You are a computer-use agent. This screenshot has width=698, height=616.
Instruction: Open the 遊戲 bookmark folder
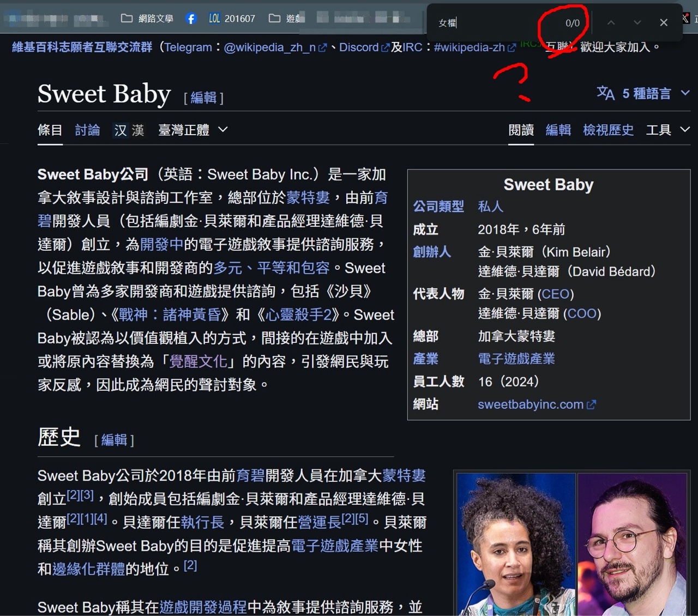[x=286, y=19]
